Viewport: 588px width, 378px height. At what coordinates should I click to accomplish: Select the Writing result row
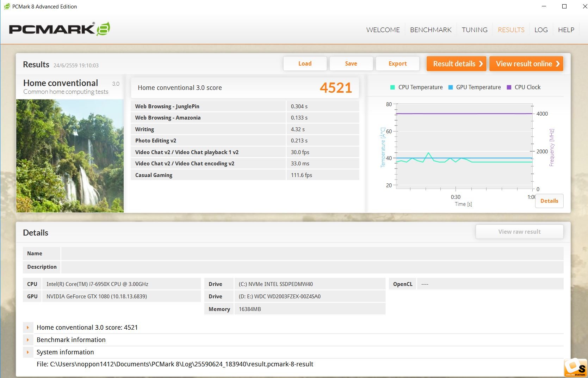pyautogui.click(x=245, y=129)
